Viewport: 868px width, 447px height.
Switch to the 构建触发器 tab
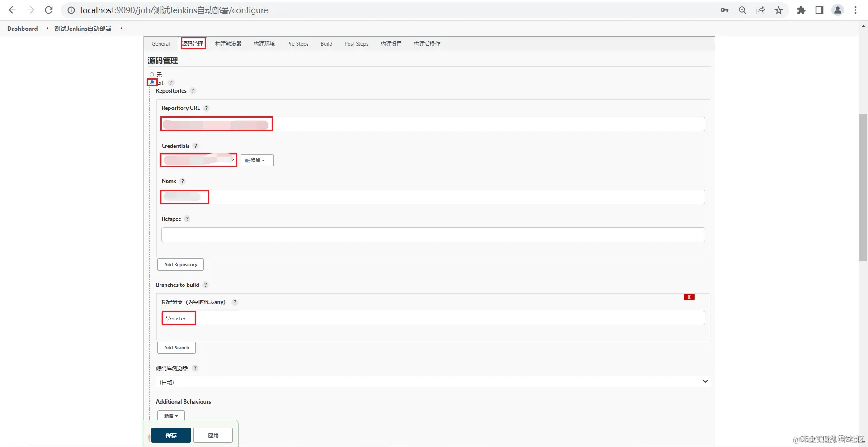point(227,43)
